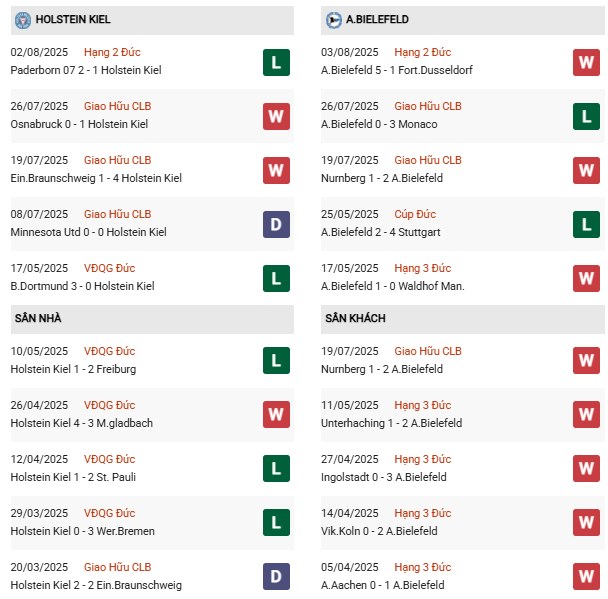Click W badge for A.Aachen vs A.Bielefeld
Image resolution: width=608 pixels, height=599 pixels.
point(586,577)
